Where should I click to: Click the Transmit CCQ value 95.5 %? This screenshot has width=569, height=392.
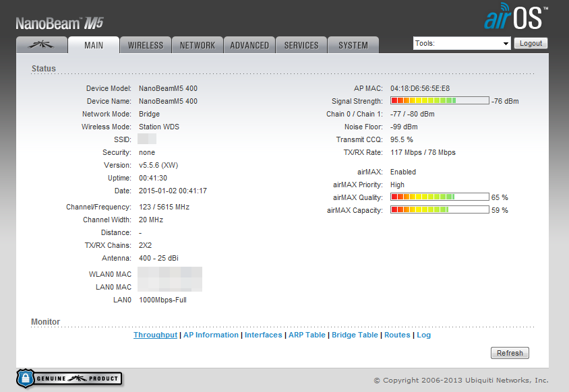402,139
